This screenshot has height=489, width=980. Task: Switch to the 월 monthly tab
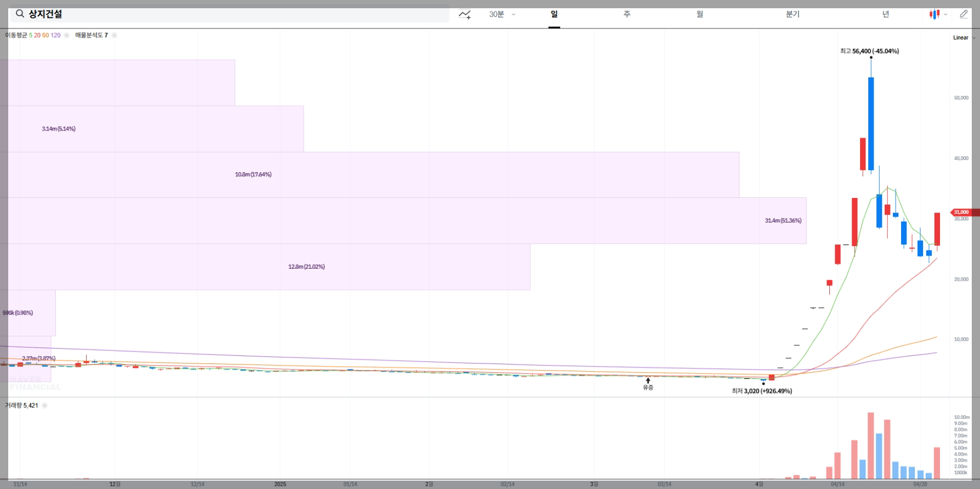click(x=699, y=14)
